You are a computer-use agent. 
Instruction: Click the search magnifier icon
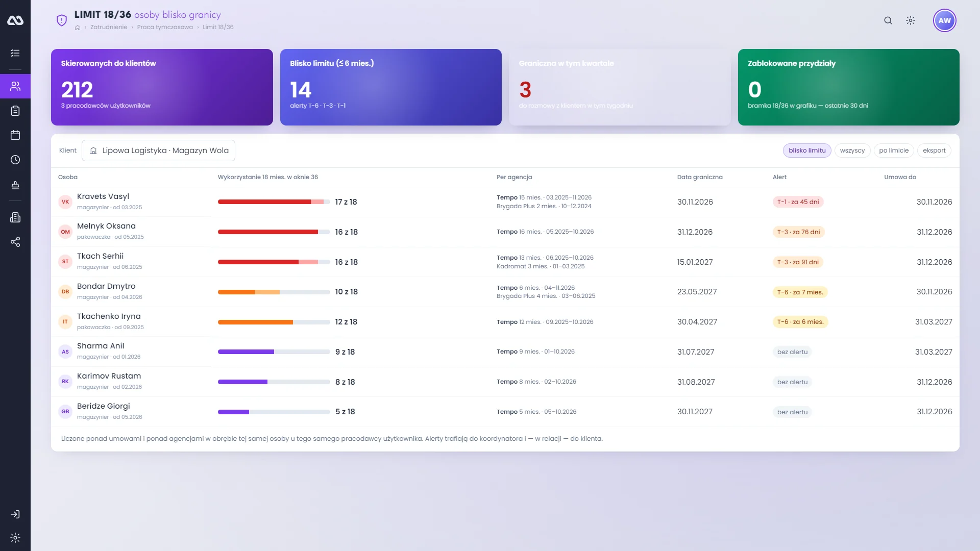(x=888, y=20)
